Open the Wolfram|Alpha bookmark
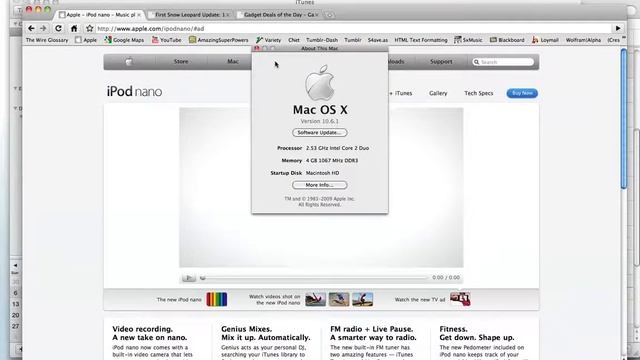This screenshot has width=640, height=360. click(583, 40)
